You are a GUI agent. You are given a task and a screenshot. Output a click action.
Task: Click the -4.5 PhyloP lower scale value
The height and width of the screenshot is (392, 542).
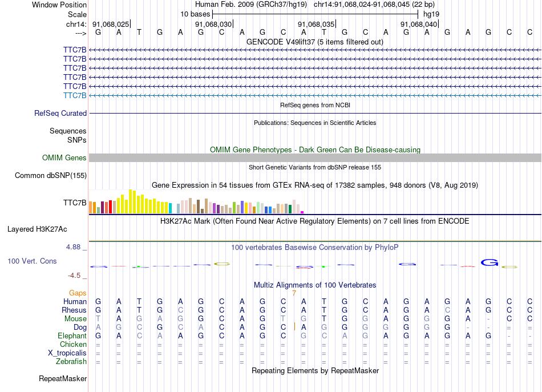[74, 276]
